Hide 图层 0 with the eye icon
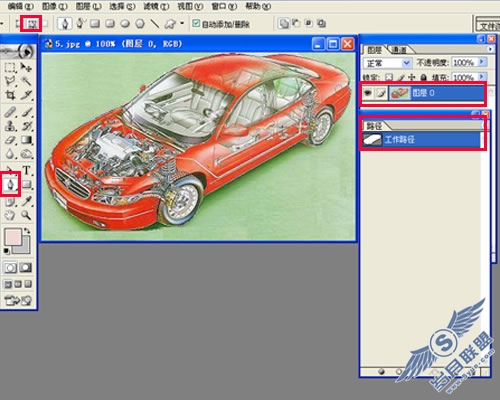 pos(368,93)
